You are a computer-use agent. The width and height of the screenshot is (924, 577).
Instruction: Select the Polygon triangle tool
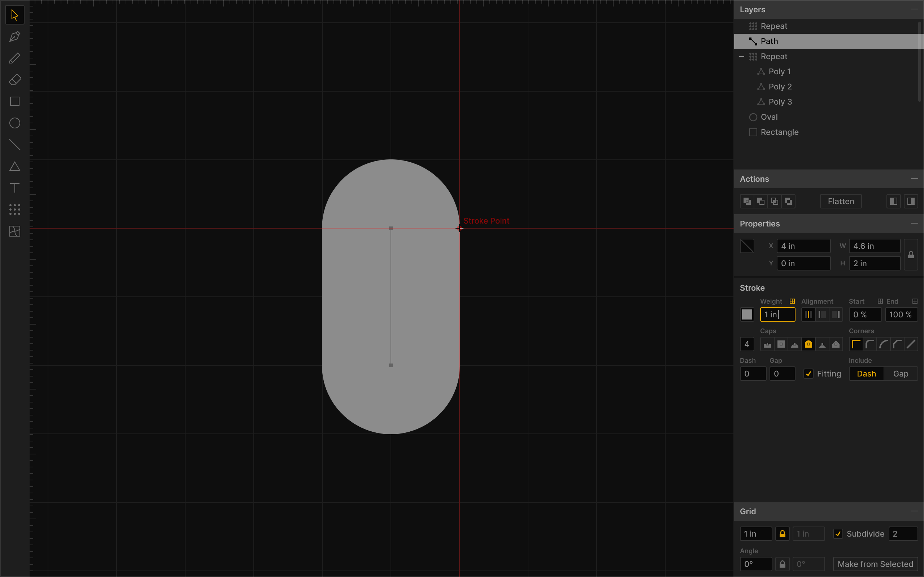click(x=14, y=166)
